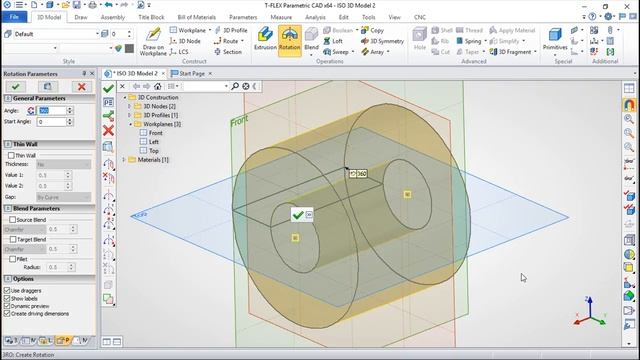
Task: Toggle Dynamic preview checkbox
Action: 7,306
